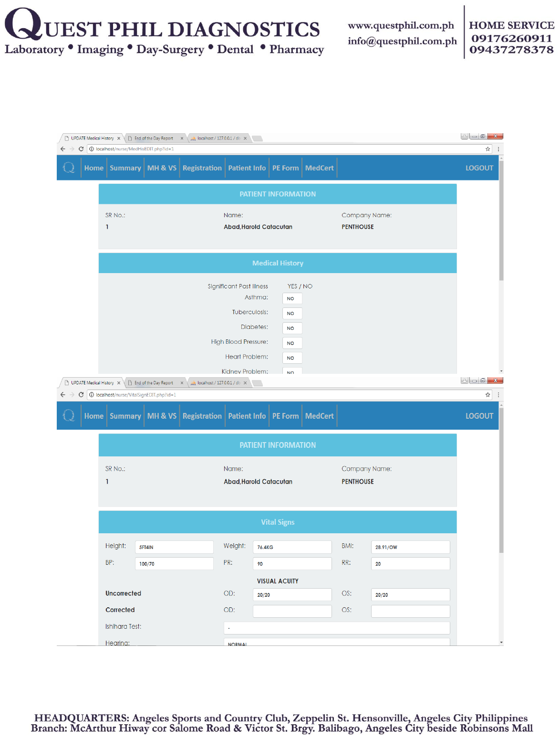Viewport: 560px width, 740px height.
Task: Click the RR field showing 20
Action: click(411, 563)
